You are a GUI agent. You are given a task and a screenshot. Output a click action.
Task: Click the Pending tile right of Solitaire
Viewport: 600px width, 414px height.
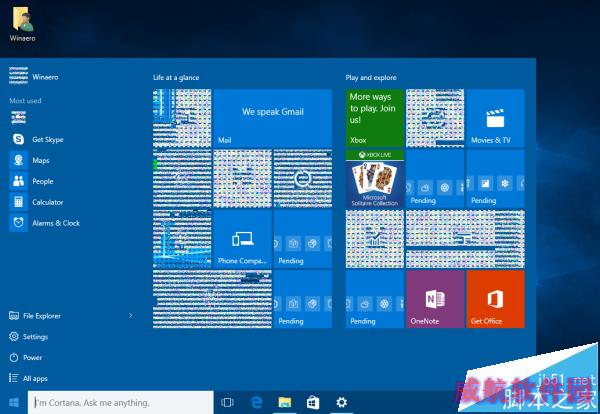coord(435,179)
